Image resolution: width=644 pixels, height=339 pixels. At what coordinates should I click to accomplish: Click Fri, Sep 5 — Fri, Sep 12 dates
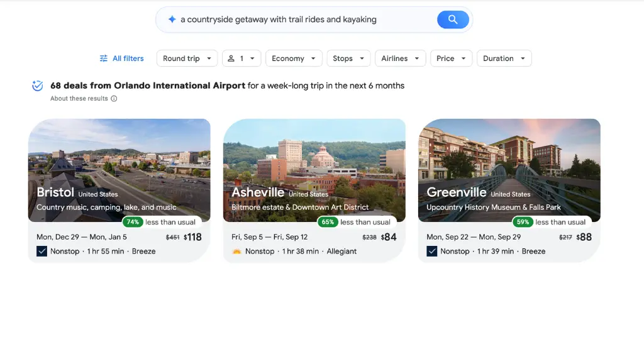click(269, 237)
